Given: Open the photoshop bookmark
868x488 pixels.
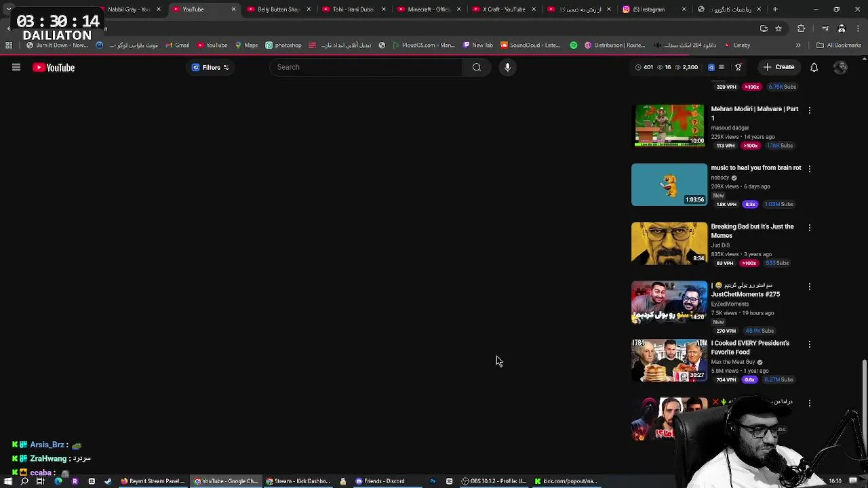Looking at the screenshot, I should (283, 45).
